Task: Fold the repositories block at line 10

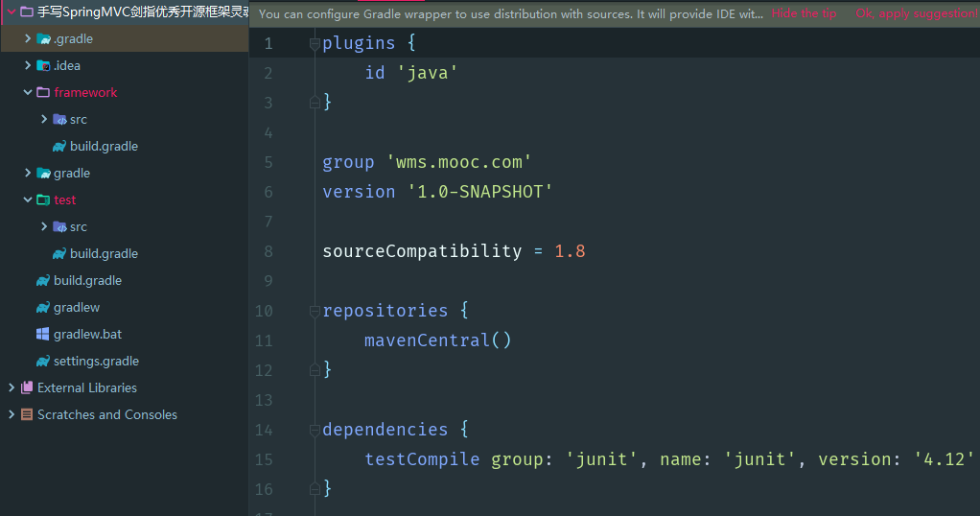Action: tap(315, 311)
